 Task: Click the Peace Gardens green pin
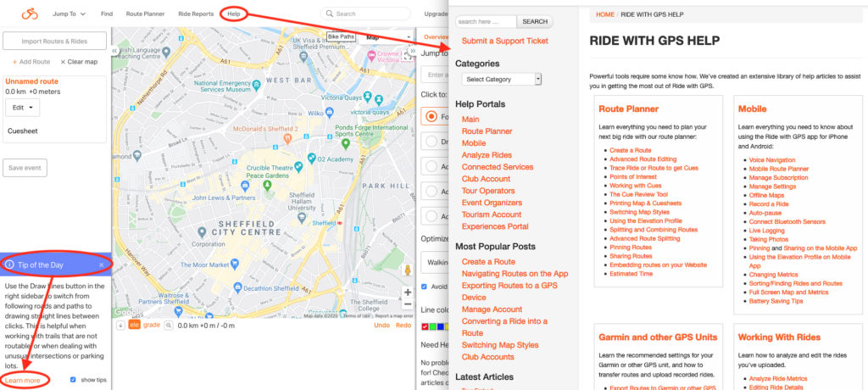click(x=267, y=185)
